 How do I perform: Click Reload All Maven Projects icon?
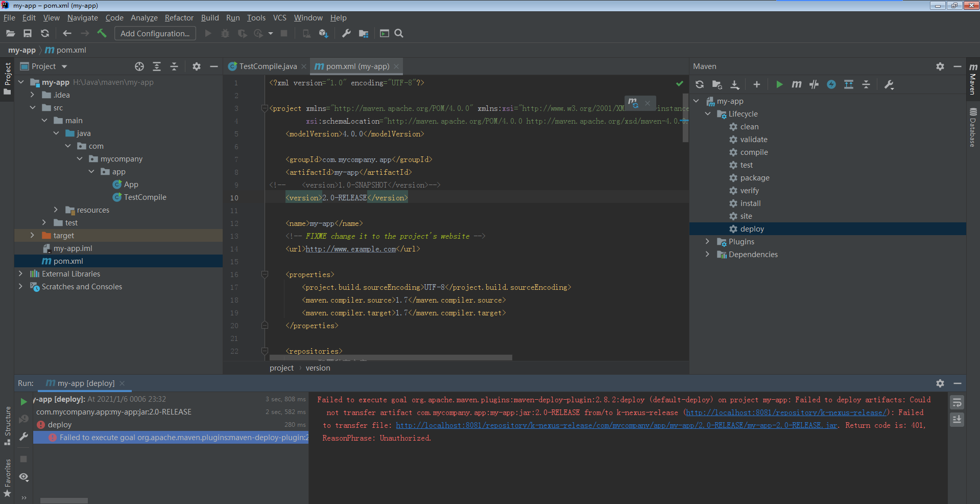(700, 85)
